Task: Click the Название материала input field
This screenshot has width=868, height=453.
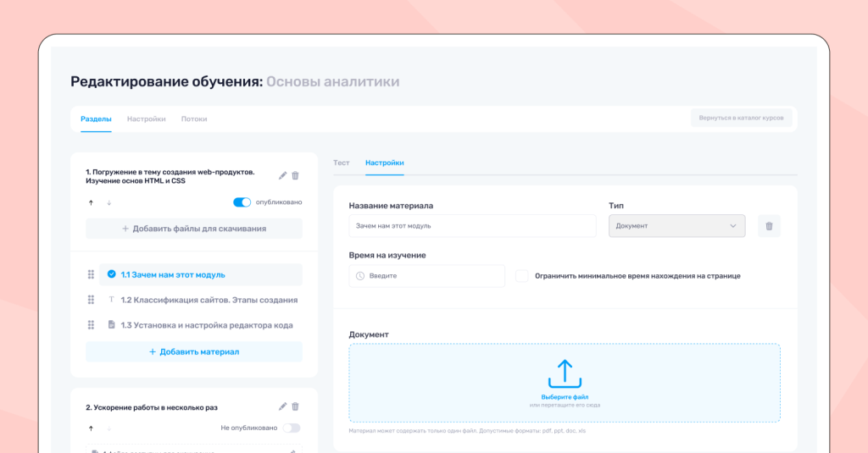Action: point(472,226)
